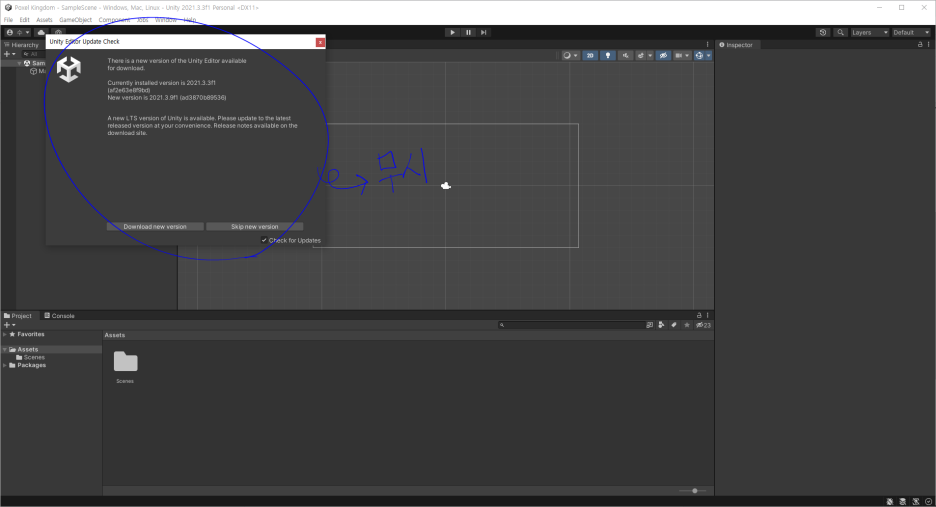Image resolution: width=936 pixels, height=507 pixels.
Task: Click the Project search field
Action: click(572, 325)
